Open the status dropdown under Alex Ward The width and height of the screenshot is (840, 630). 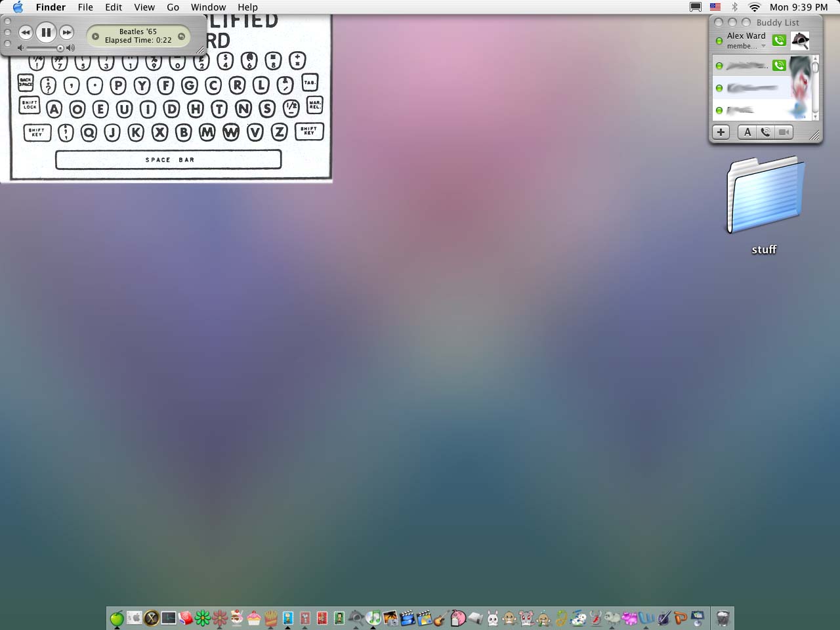pos(763,46)
